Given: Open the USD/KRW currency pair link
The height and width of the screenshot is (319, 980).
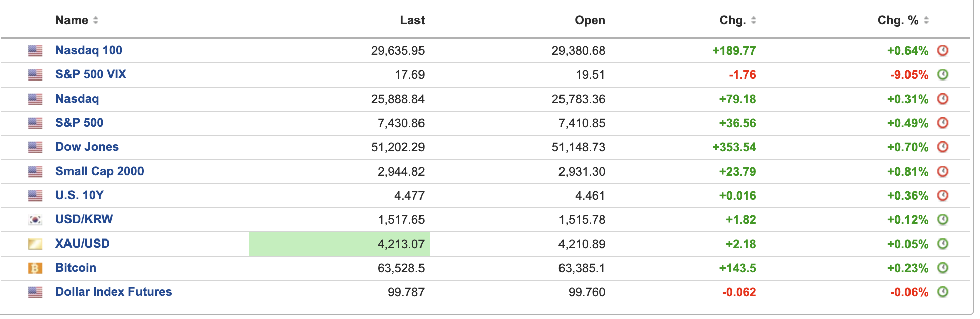Looking at the screenshot, I should (84, 219).
